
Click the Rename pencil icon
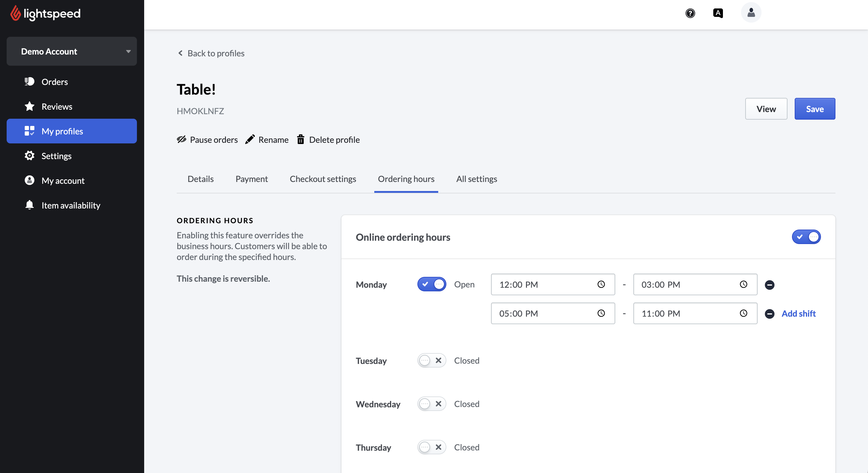pos(250,139)
